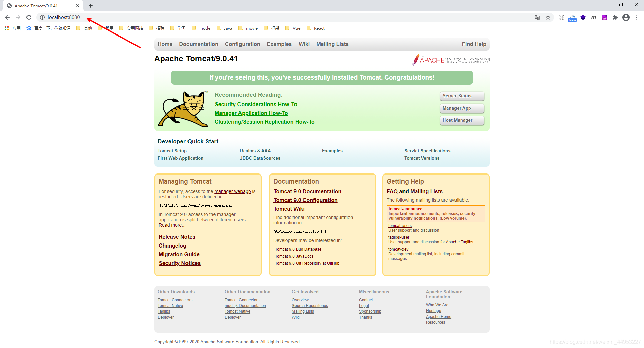Click the extension icon labeled New
The height and width of the screenshot is (348, 644).
point(572,18)
